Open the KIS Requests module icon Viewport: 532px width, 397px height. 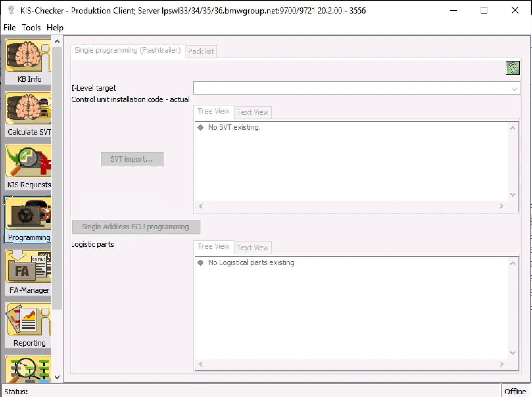coord(28,167)
